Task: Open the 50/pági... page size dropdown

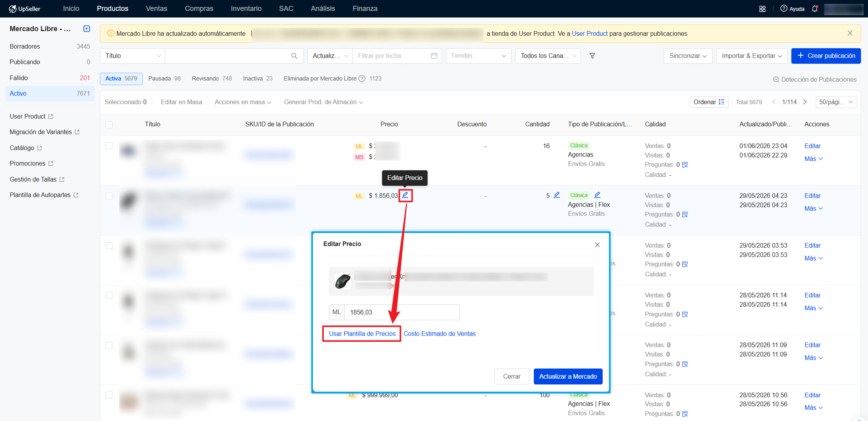Action: pyautogui.click(x=836, y=102)
